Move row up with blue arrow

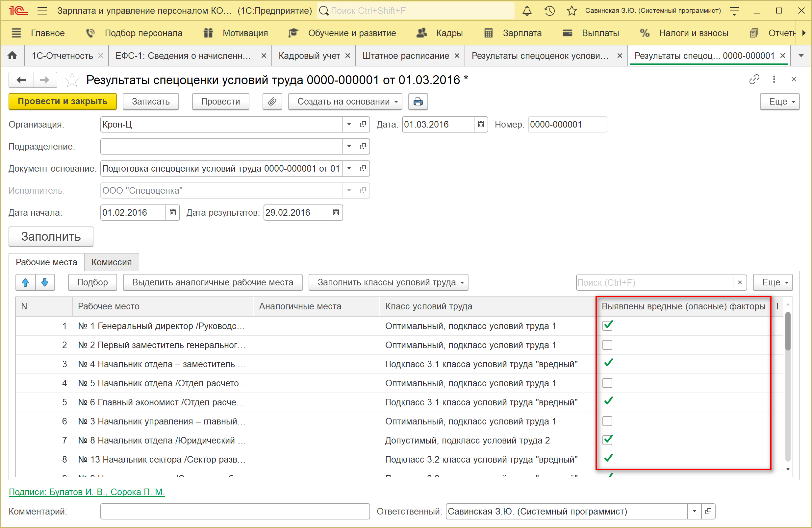tap(26, 282)
